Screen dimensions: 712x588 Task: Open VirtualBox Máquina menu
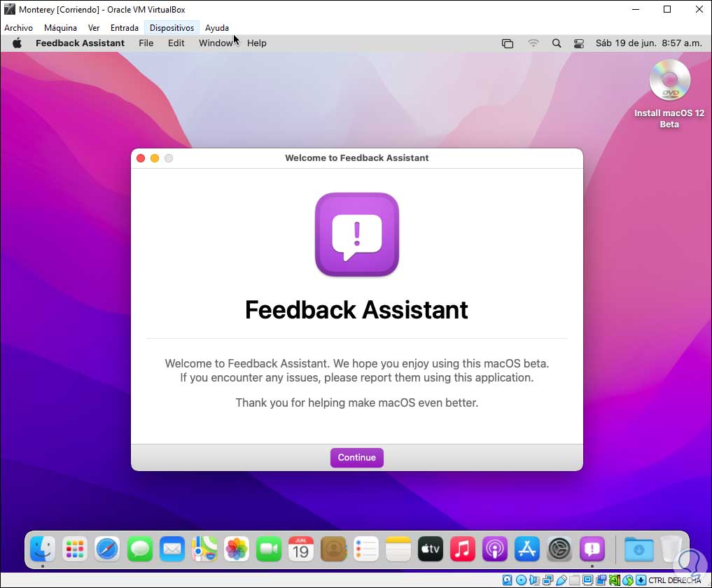point(60,28)
